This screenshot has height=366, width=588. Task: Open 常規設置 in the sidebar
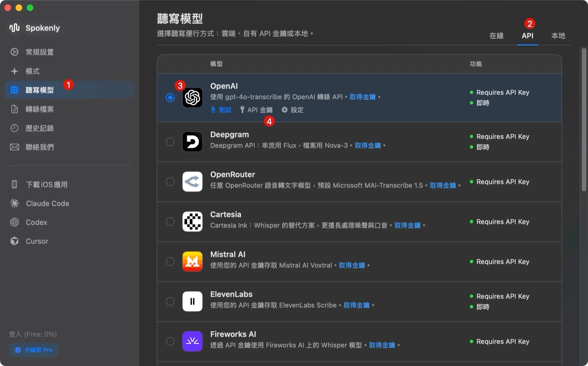70,52
